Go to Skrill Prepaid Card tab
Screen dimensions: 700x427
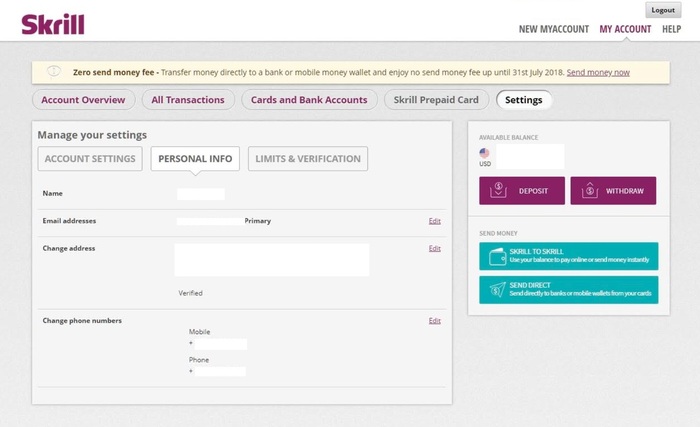(437, 100)
